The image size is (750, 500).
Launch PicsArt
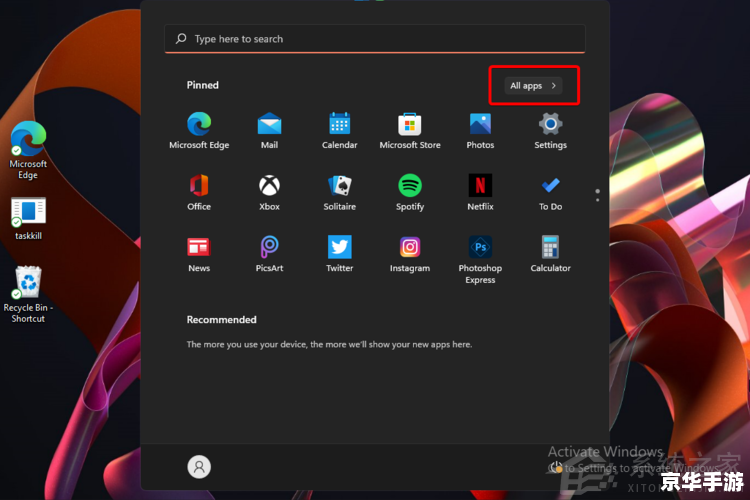(x=269, y=254)
